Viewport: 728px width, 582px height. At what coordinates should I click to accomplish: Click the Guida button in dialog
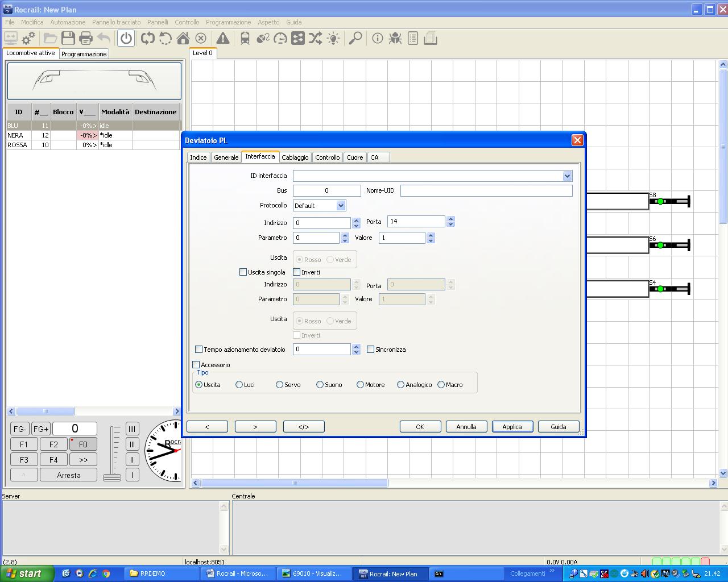click(558, 427)
